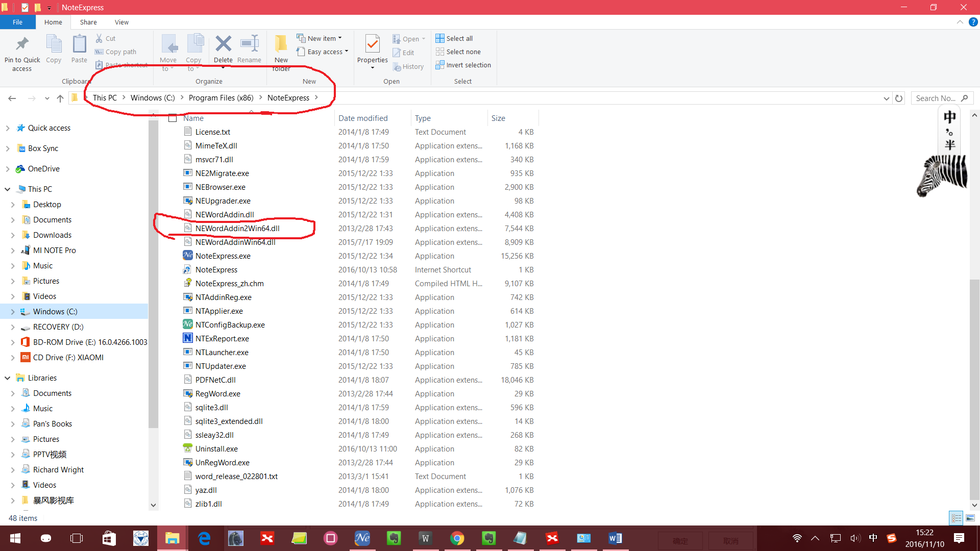Click the Cut scissors icon
This screenshot has width=980, height=551.
click(x=99, y=38)
